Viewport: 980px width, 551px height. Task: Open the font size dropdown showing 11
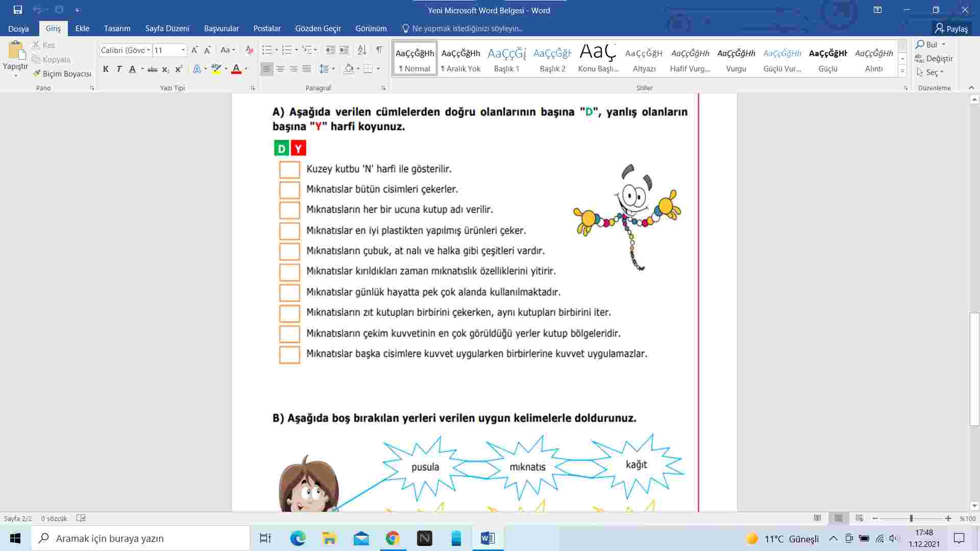pos(183,50)
